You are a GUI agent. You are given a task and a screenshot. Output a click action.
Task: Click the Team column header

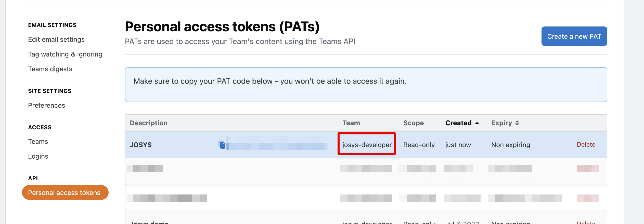point(351,123)
